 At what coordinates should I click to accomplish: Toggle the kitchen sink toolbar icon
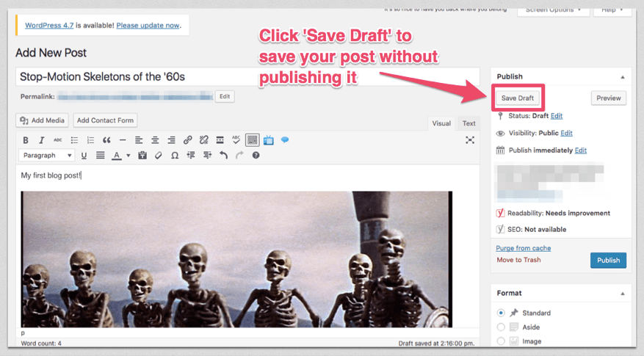pyautogui.click(x=252, y=140)
